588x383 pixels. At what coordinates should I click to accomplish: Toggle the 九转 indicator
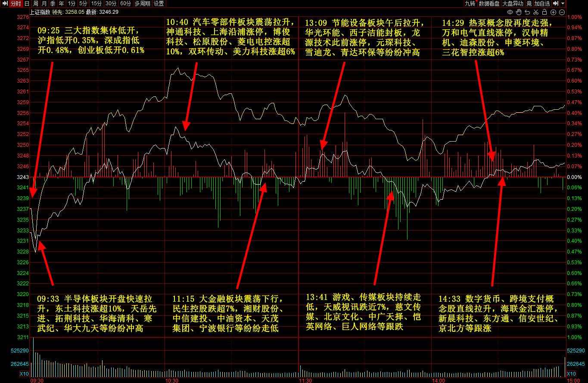pyautogui.click(x=470, y=3)
